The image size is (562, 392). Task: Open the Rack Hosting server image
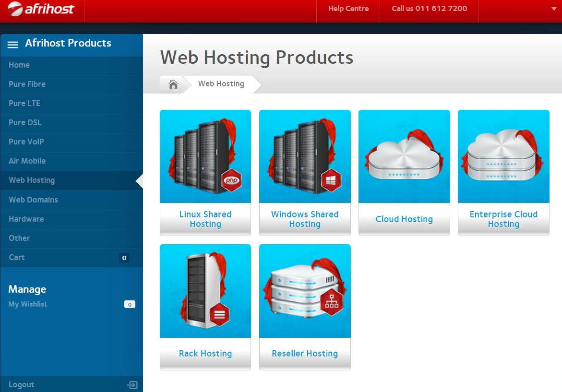click(205, 291)
